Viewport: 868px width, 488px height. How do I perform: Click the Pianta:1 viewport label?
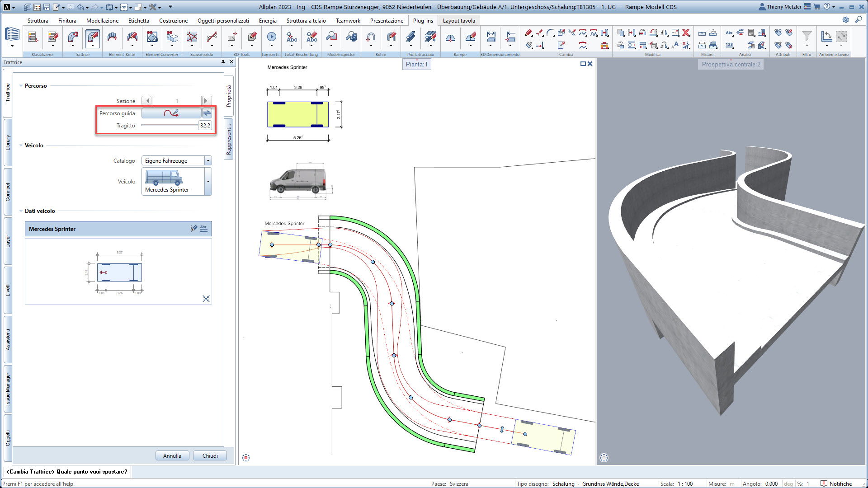416,64
